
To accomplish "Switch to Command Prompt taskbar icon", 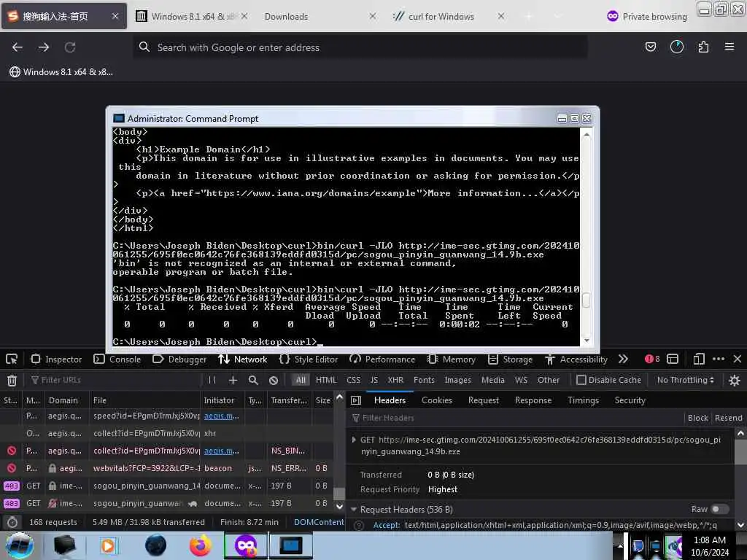I will pyautogui.click(x=290, y=545).
